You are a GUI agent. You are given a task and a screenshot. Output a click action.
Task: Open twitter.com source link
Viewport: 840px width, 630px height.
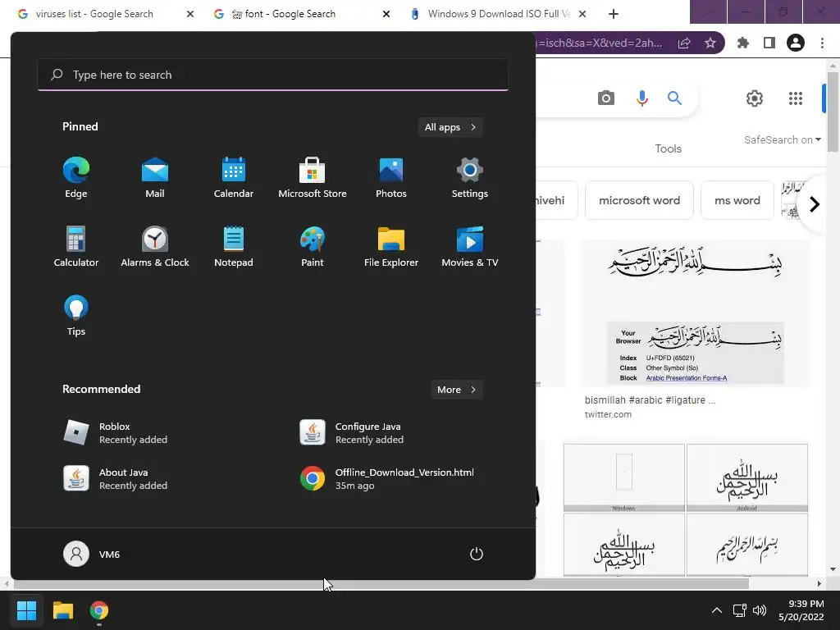608,414
